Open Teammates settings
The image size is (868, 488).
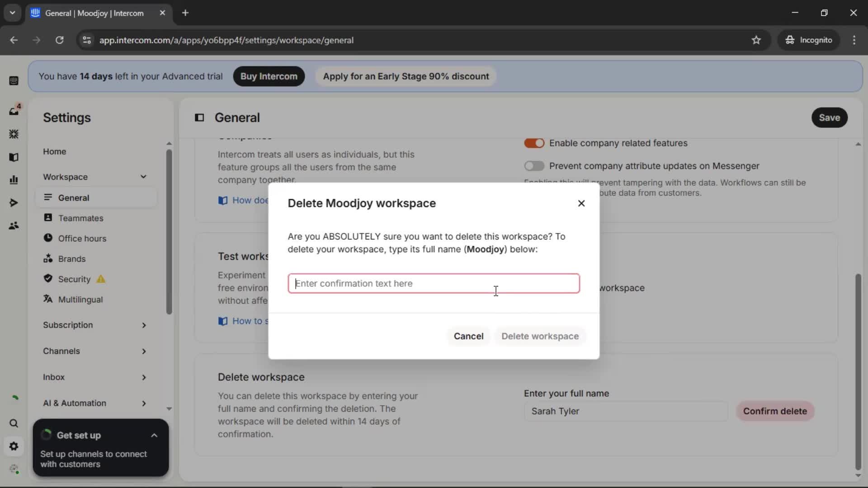point(80,218)
